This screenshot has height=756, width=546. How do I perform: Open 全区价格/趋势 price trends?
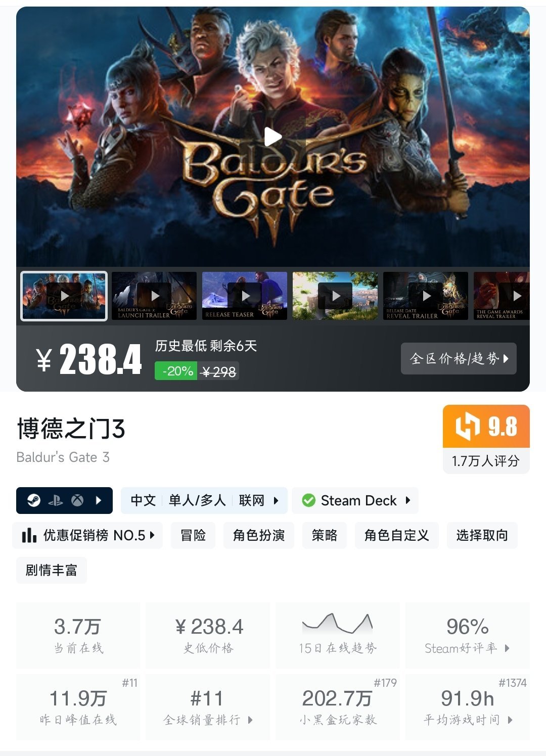coord(459,358)
